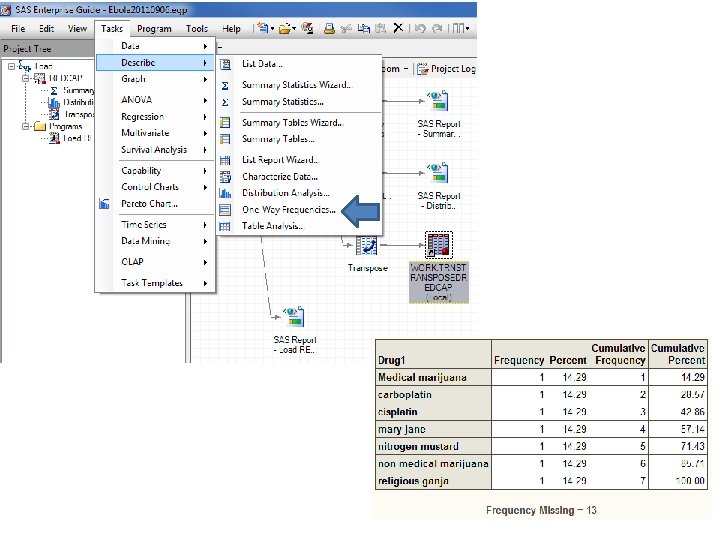Expand the Data submenu
This screenshot has width=720, height=540.
[x=155, y=46]
